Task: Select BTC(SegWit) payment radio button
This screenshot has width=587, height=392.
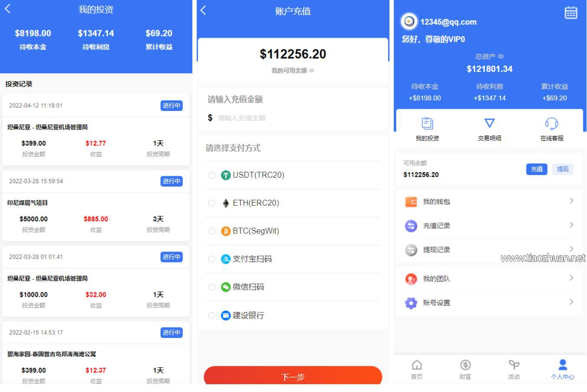Action: tap(211, 231)
